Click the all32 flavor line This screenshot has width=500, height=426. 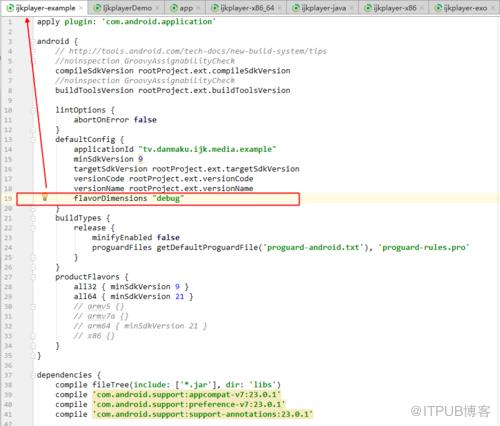coord(131,287)
